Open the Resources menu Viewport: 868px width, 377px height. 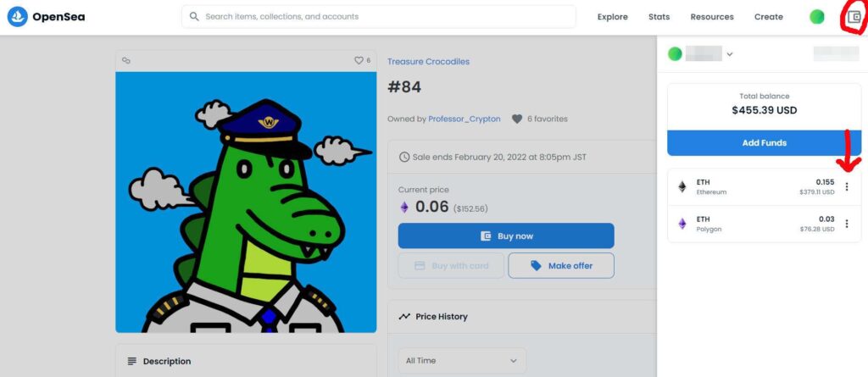711,17
